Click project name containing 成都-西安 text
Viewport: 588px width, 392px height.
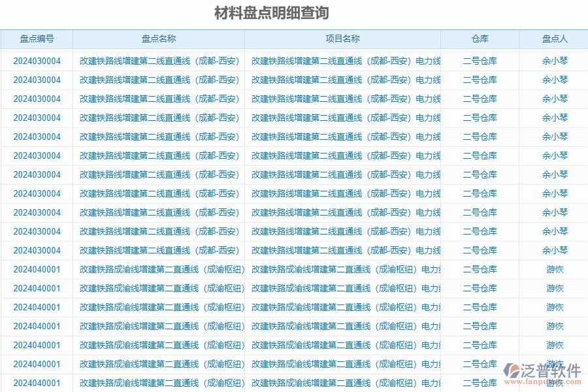342,62
